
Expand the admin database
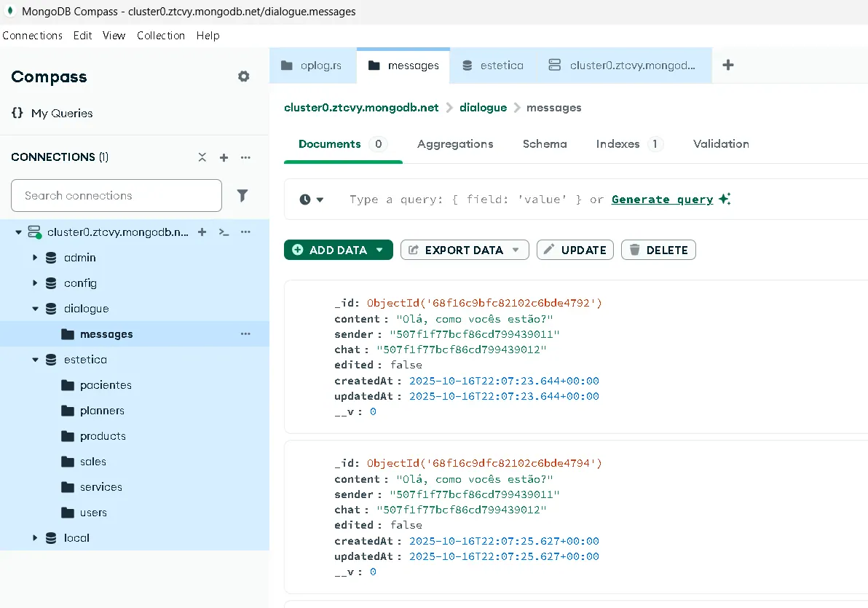click(x=35, y=258)
